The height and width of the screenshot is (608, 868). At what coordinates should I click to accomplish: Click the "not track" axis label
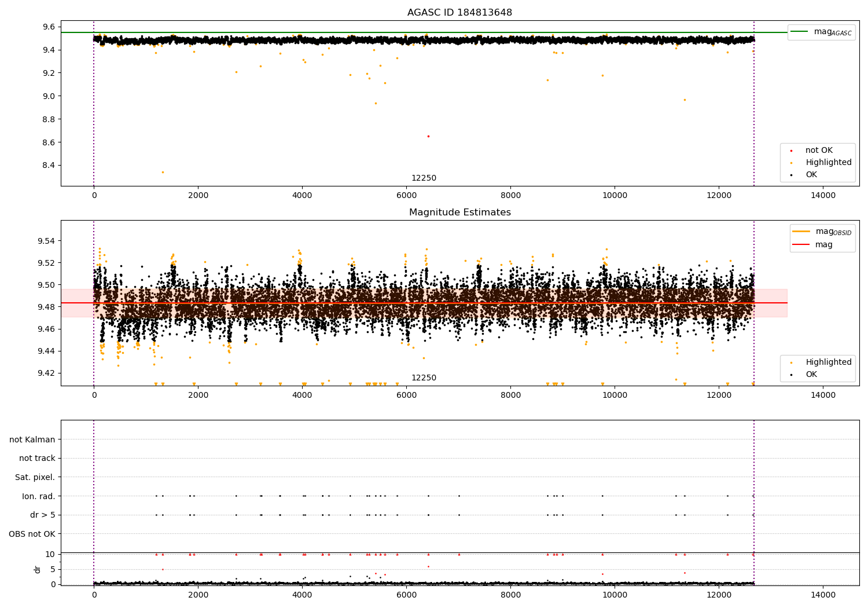pyautogui.click(x=37, y=459)
